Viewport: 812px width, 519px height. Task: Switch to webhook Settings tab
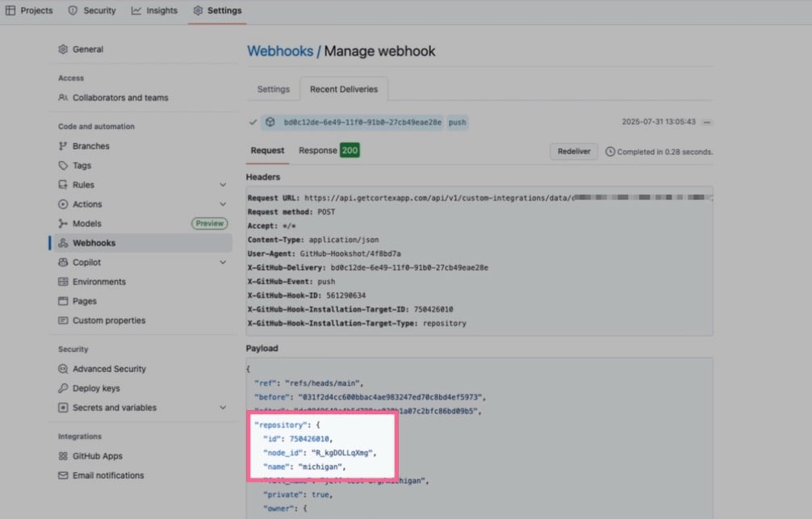274,89
